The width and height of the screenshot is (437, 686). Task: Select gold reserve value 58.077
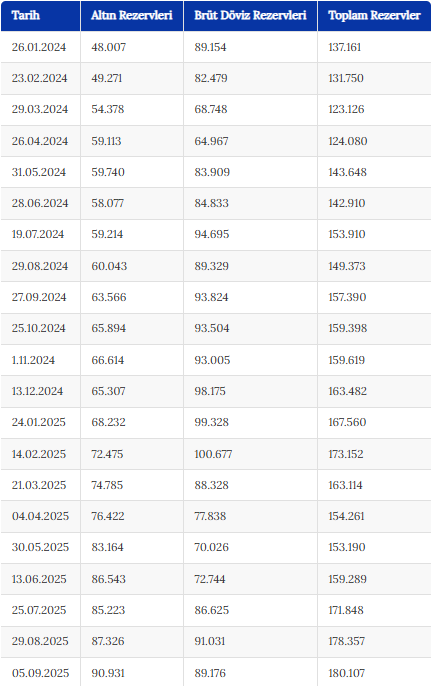(108, 203)
